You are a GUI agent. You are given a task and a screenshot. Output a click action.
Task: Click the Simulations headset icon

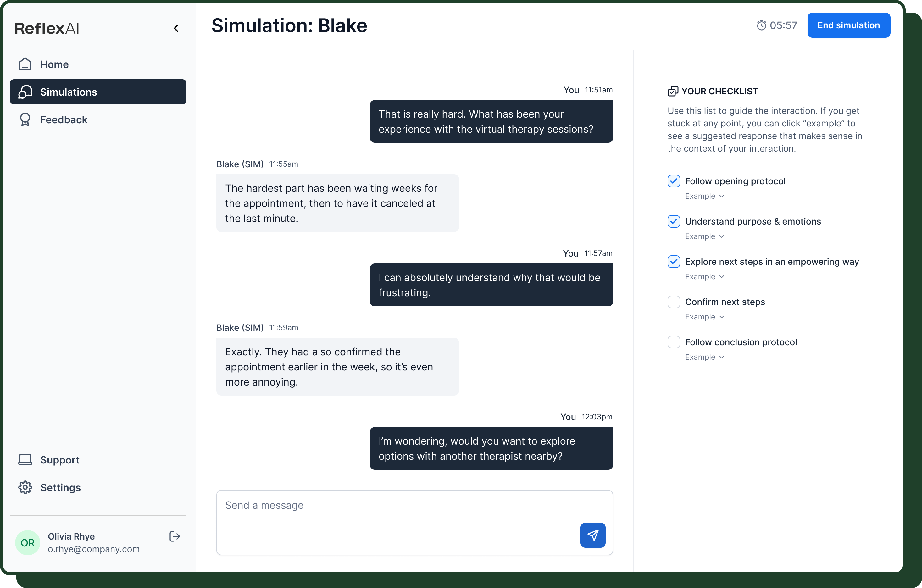(25, 92)
